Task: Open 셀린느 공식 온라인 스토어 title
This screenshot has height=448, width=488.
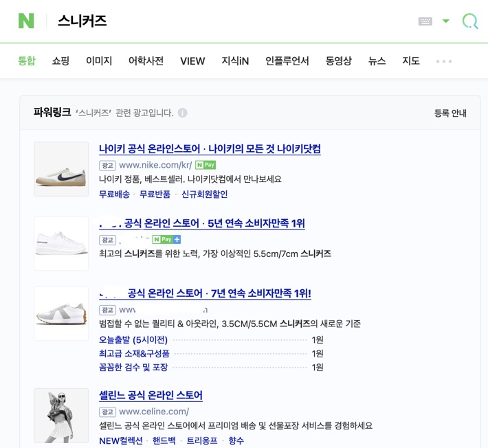Action: tap(151, 395)
